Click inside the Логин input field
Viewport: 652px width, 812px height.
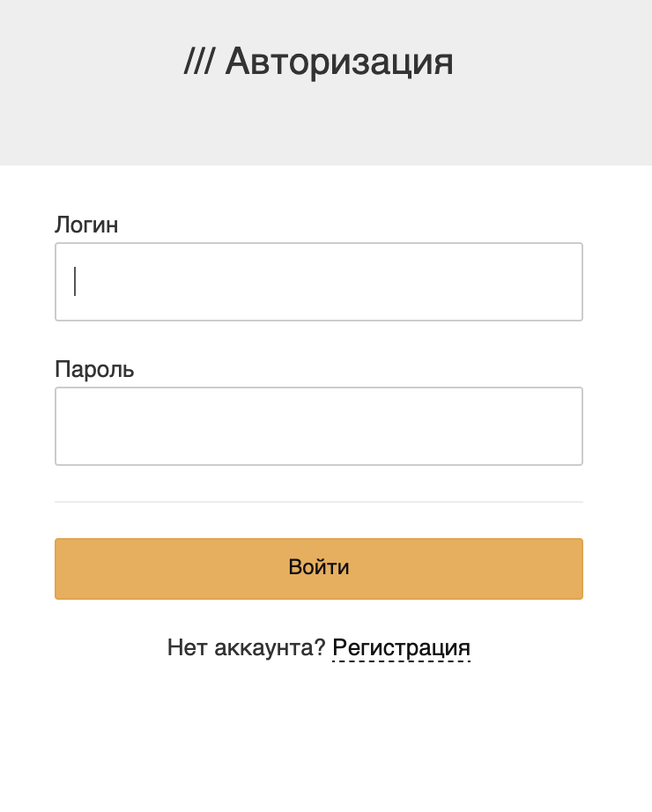[x=318, y=281]
